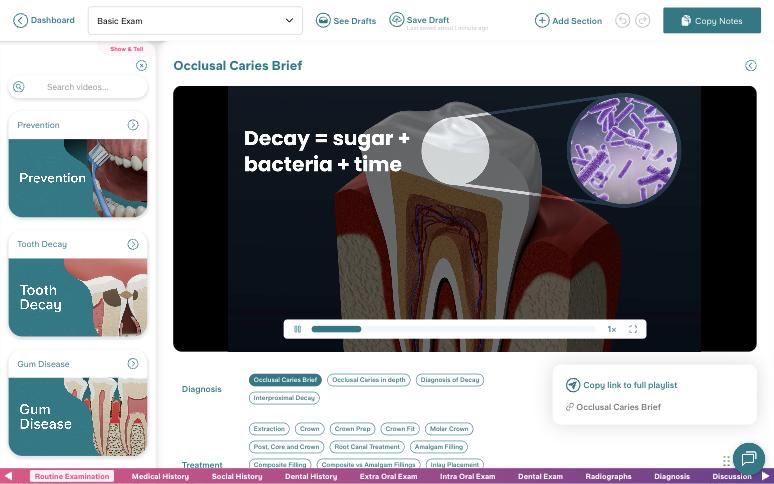Select the Diagnosis of Decay tag
Screen dimensions: 774x484
[x=450, y=380]
